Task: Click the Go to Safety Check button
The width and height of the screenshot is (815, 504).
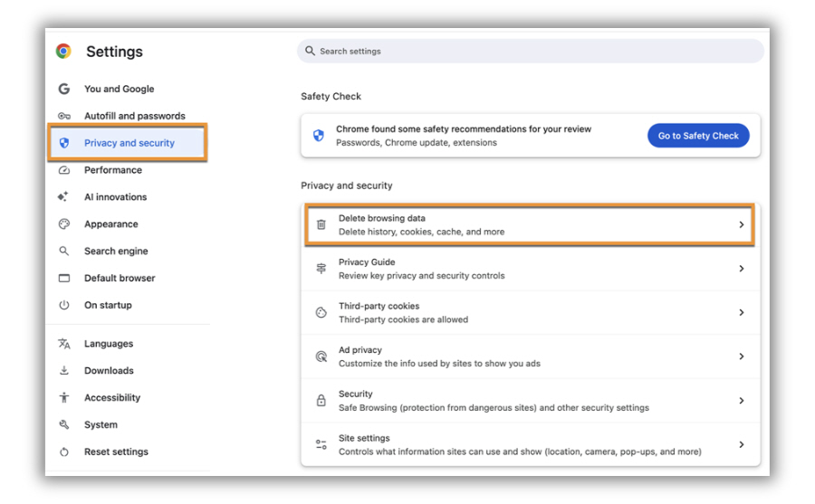Action: point(698,136)
